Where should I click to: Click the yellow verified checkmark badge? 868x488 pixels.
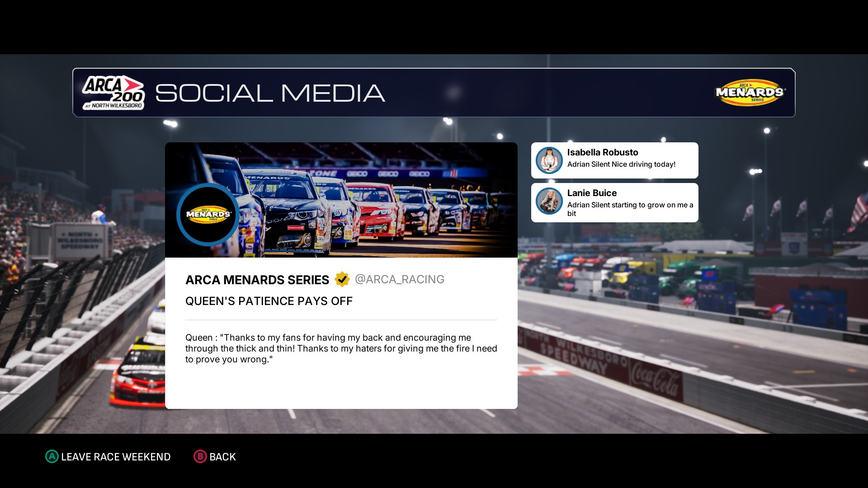(x=342, y=280)
